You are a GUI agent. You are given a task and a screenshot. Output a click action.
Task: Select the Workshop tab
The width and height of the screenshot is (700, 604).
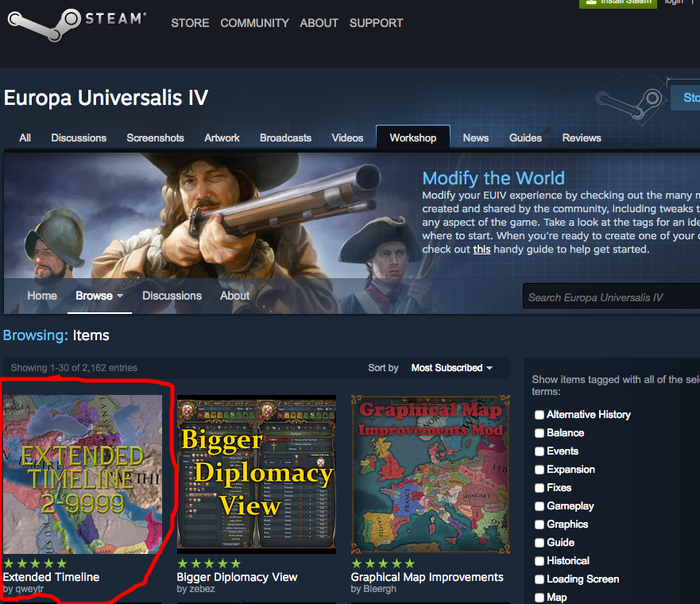pos(413,137)
